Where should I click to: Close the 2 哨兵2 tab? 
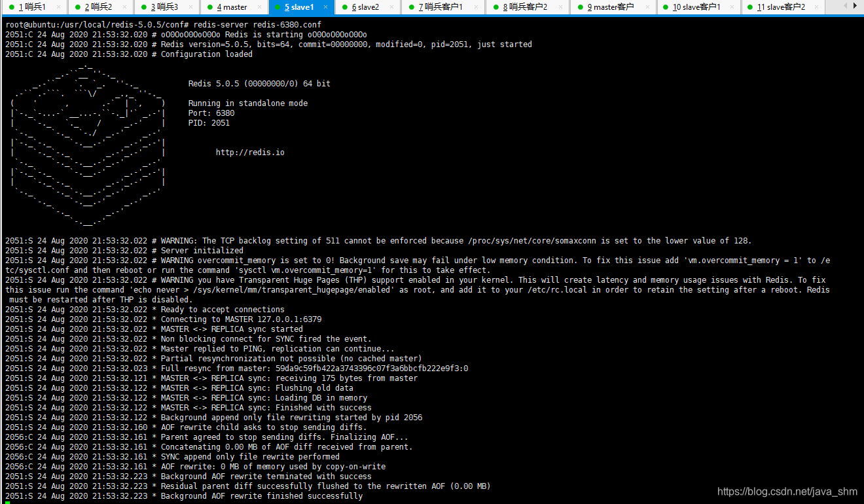125,7
